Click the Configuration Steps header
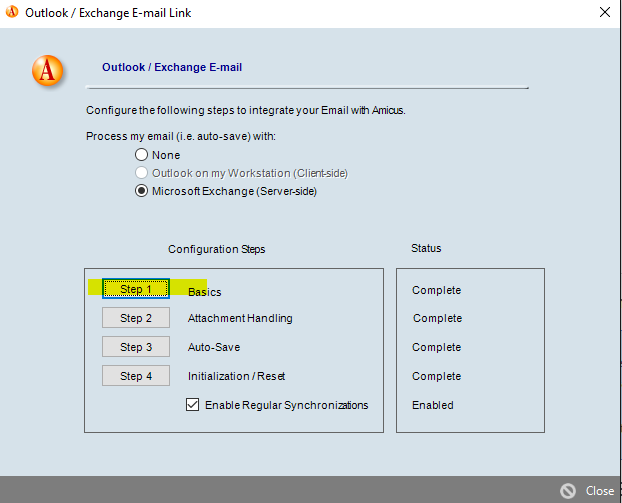The width and height of the screenshot is (622, 503). (x=217, y=249)
